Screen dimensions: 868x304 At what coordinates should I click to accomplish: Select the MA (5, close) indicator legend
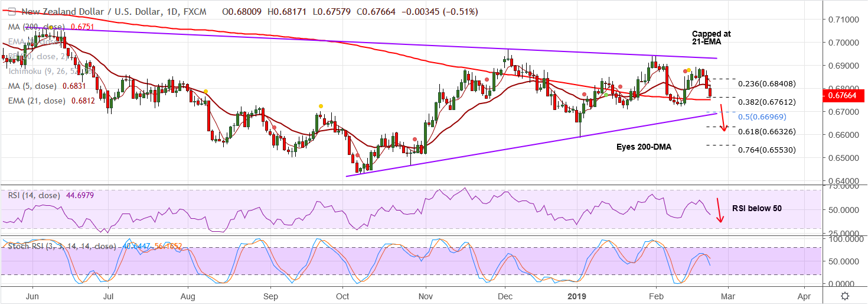[32, 86]
